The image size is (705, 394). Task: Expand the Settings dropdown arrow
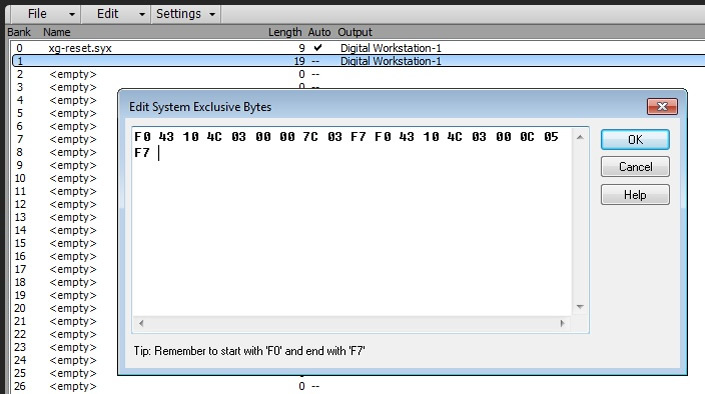(212, 14)
